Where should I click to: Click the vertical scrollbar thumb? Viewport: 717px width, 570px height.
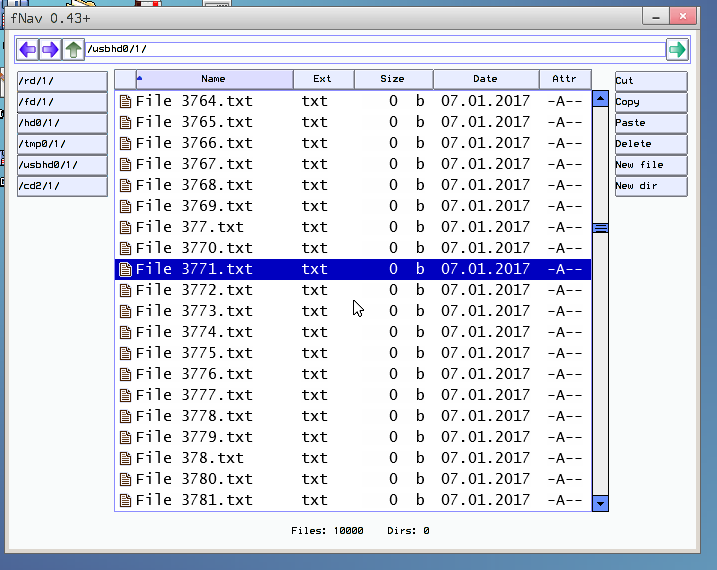601,228
